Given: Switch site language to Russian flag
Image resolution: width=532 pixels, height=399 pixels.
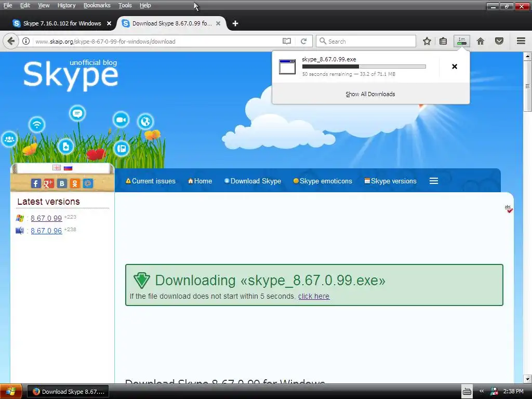Looking at the screenshot, I should (68, 168).
